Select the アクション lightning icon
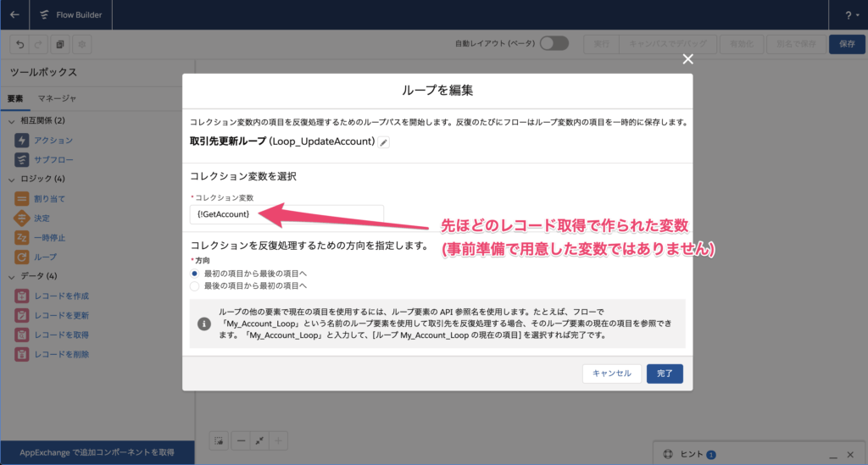This screenshot has height=465, width=868. [21, 141]
